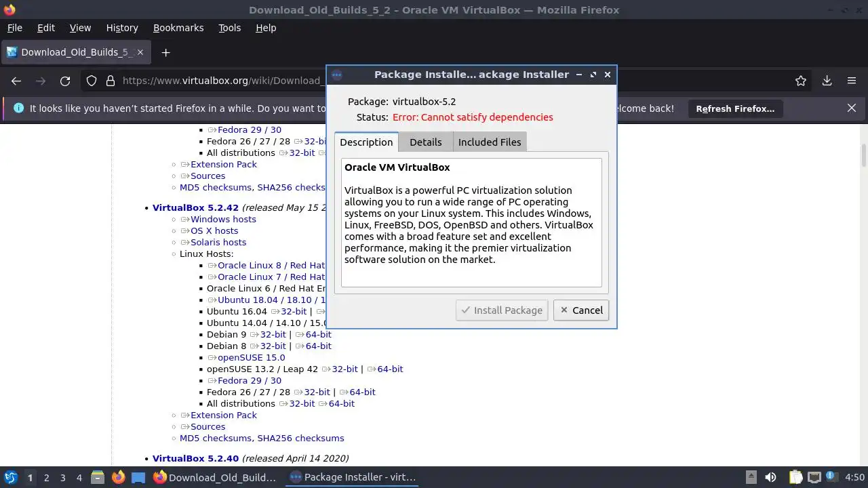Click Refresh Firefox button
868x488 pixels.
tap(735, 108)
